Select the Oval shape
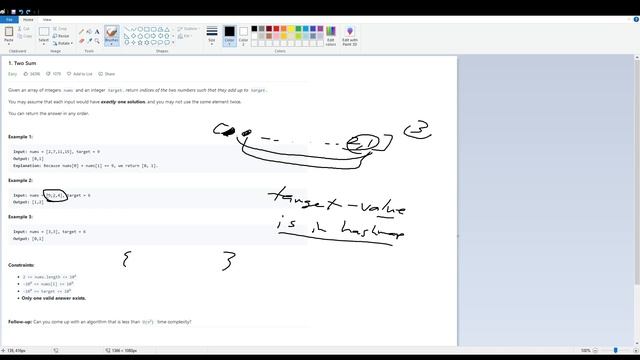Image resolution: width=640 pixels, height=360 pixels. click(140, 29)
